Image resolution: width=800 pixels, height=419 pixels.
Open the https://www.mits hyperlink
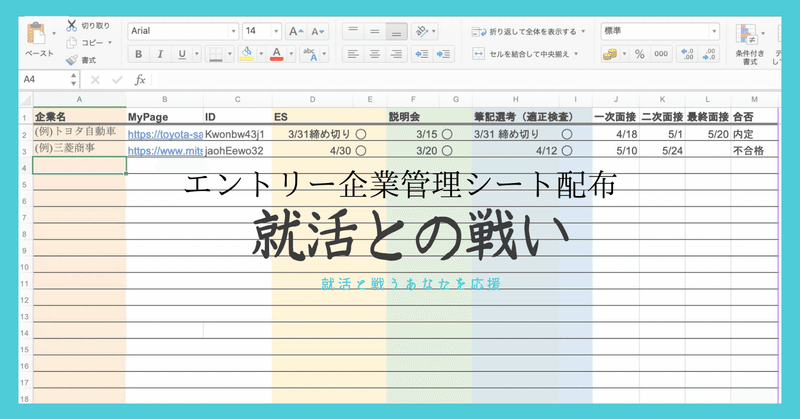(x=165, y=151)
